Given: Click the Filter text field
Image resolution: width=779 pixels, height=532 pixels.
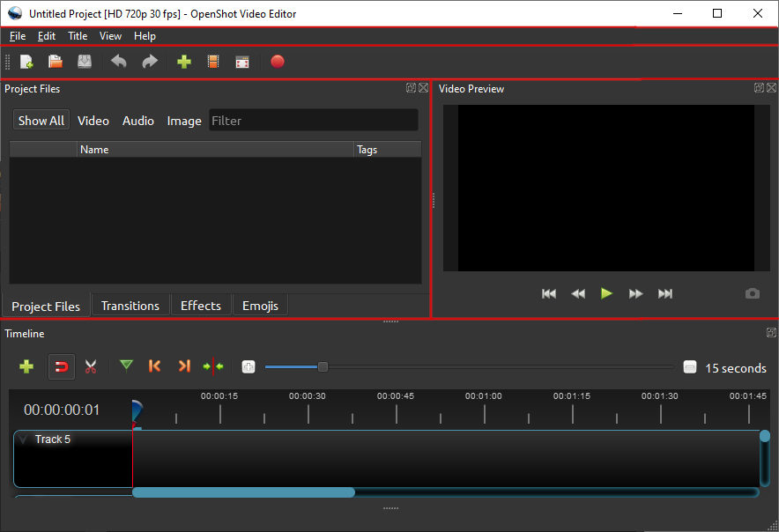Looking at the screenshot, I should (314, 120).
